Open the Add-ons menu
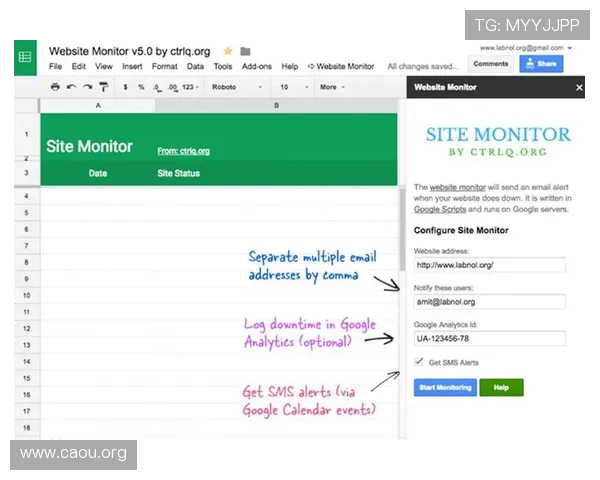Viewport: 600px width, 480px height. pyautogui.click(x=256, y=66)
